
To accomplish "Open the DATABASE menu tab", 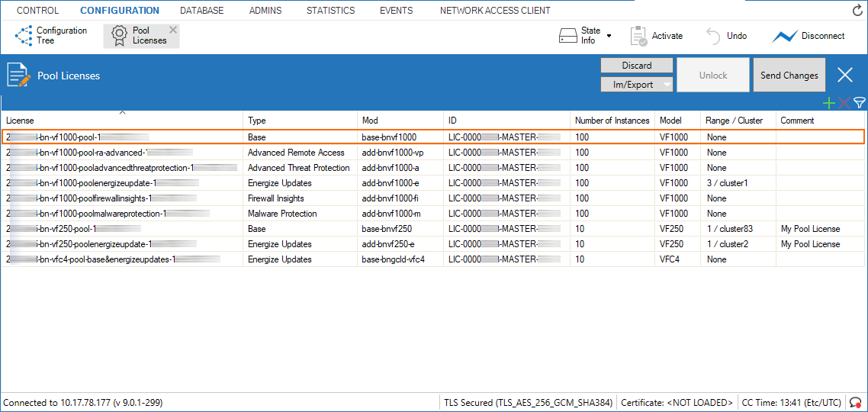I will click(202, 10).
